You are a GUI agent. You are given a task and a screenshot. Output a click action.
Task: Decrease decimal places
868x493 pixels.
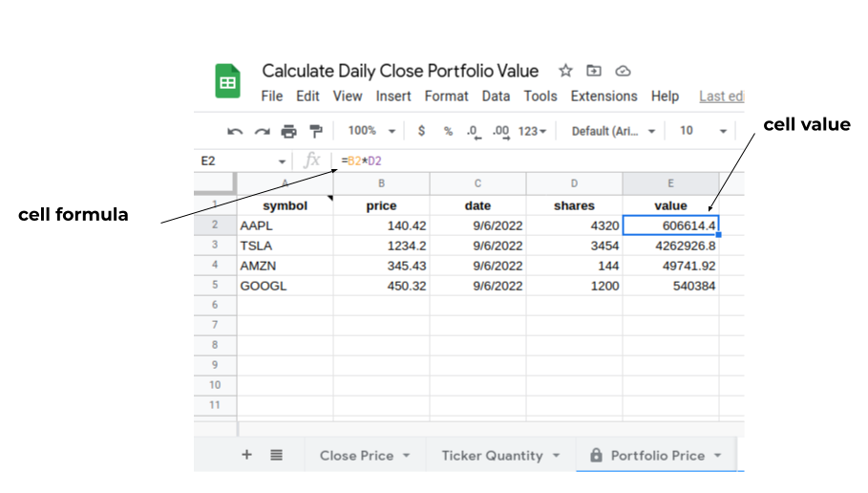[474, 132]
